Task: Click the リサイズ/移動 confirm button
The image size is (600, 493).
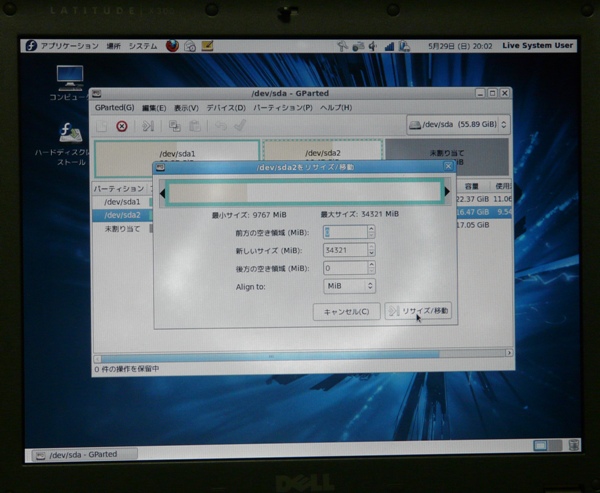Action: 419,311
